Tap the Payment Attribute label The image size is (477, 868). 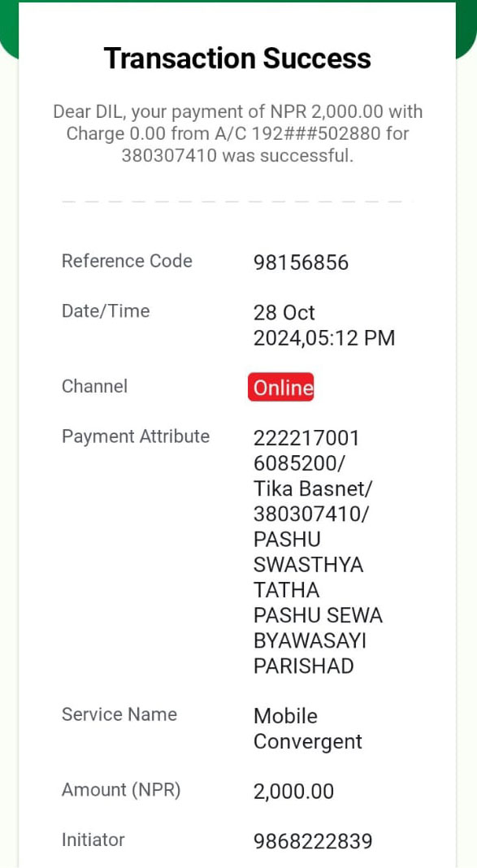pos(136,436)
